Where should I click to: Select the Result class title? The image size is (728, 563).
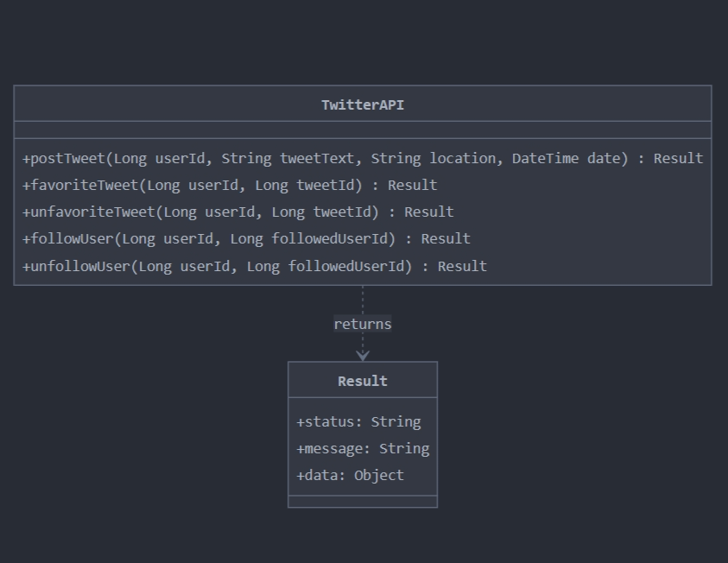[363, 381]
